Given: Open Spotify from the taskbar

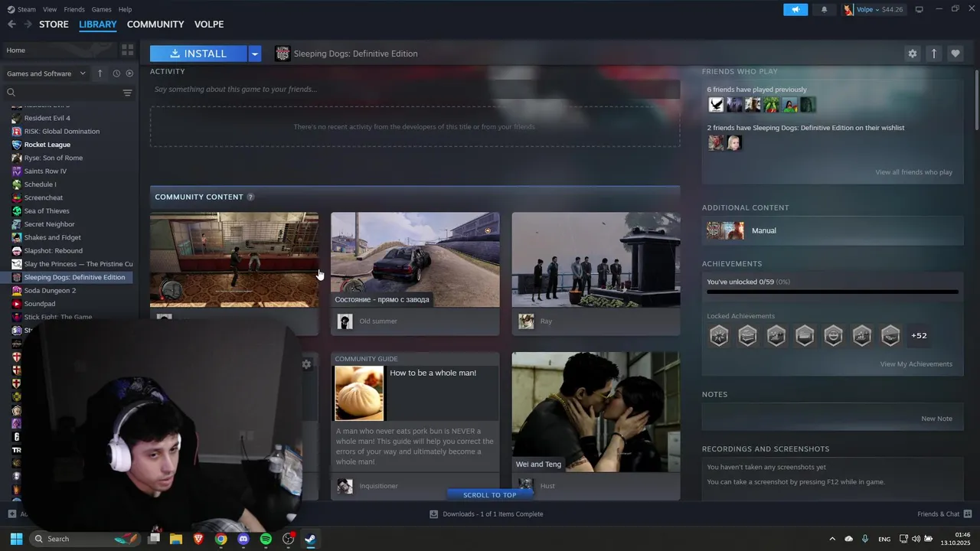Looking at the screenshot, I should tap(266, 539).
